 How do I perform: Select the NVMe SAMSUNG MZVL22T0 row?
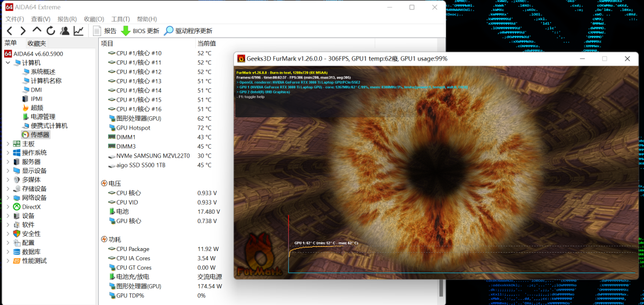166,156
